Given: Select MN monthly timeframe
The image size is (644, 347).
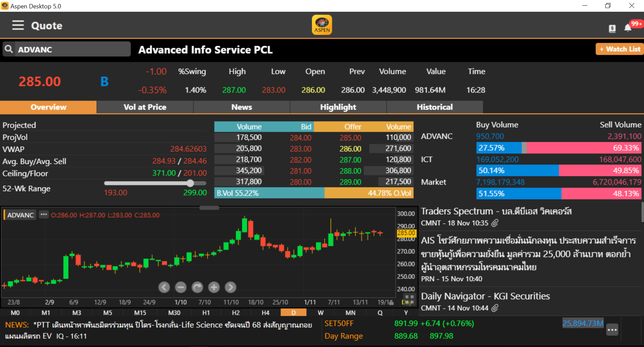Looking at the screenshot, I should click(351, 312).
